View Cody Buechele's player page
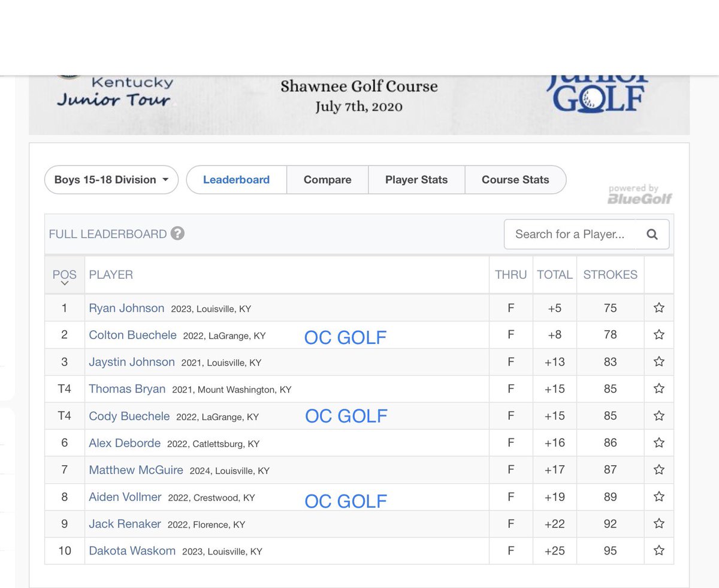The image size is (719, 588). pyautogui.click(x=129, y=415)
